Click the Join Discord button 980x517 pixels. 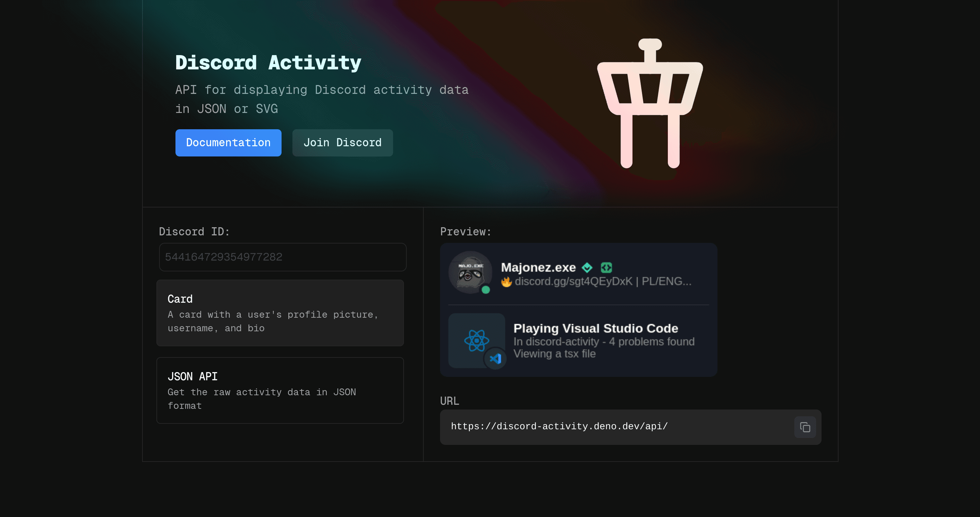tap(342, 143)
